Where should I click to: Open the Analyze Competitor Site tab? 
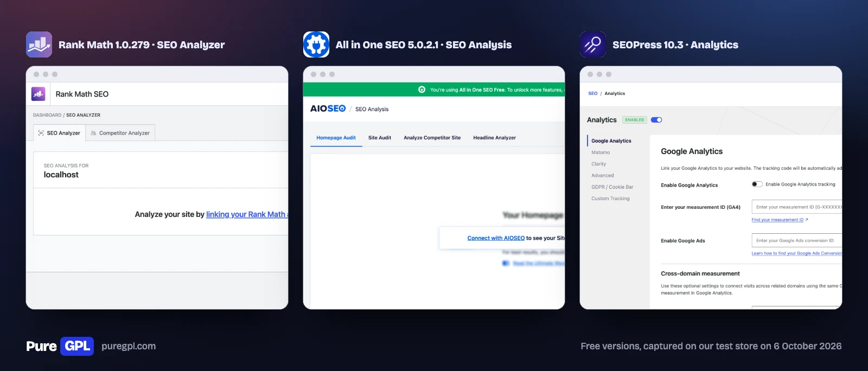pyautogui.click(x=432, y=138)
